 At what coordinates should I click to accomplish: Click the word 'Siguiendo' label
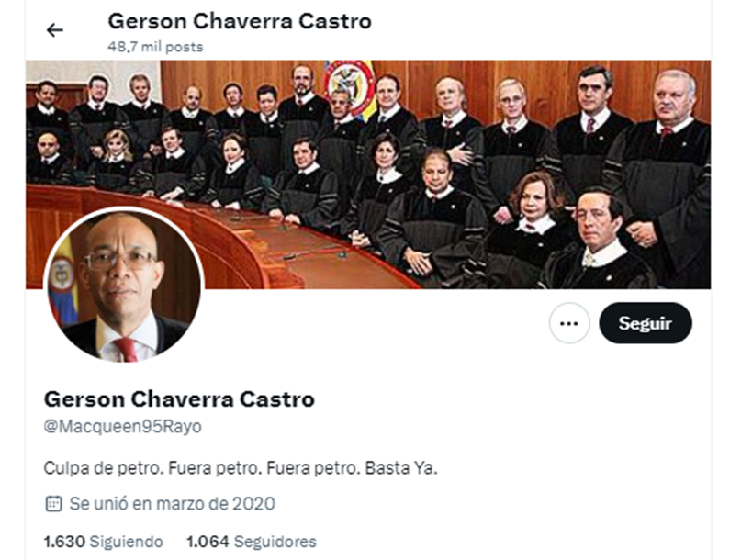(x=126, y=542)
